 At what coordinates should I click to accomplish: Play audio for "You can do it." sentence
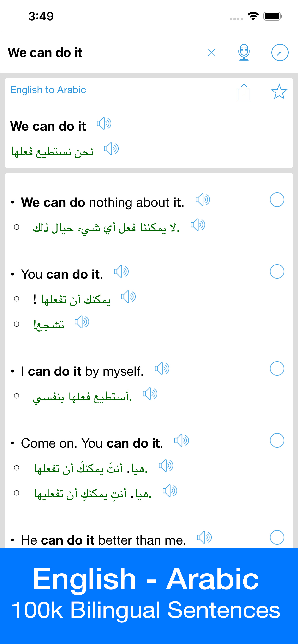coord(121,271)
